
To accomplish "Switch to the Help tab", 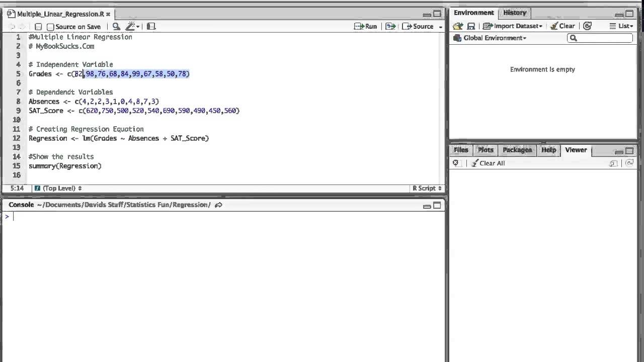I will 548,150.
